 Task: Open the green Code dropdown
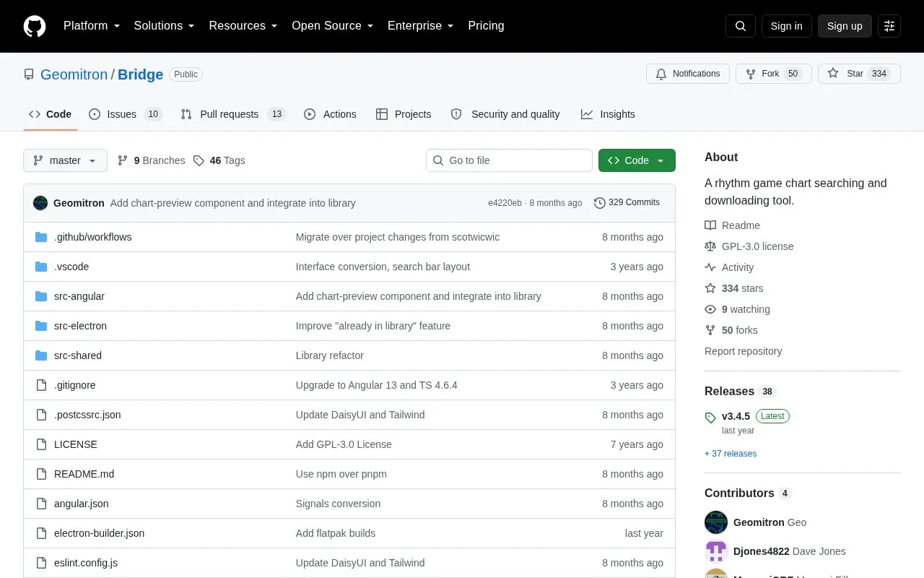tap(637, 160)
